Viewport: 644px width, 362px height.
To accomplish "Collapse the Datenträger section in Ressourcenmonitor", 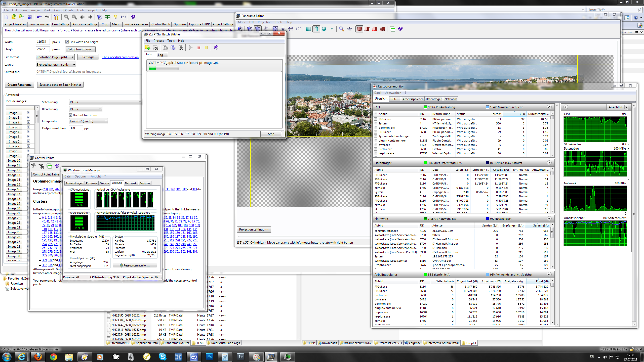I will [x=549, y=163].
